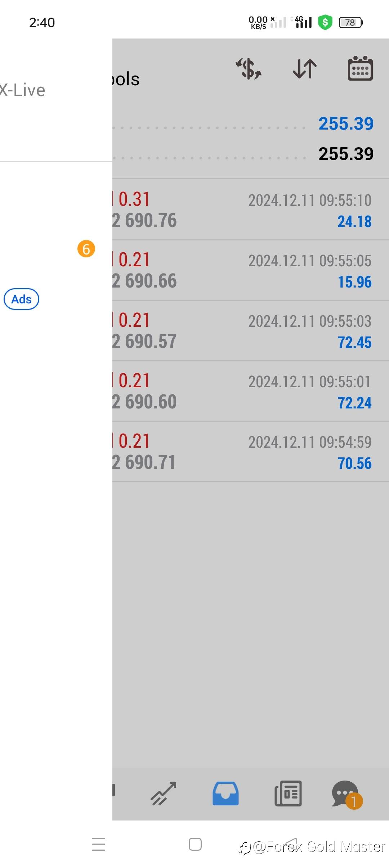Open the Trade tab with arrow chart icon
This screenshot has width=389, height=868.
(x=164, y=793)
